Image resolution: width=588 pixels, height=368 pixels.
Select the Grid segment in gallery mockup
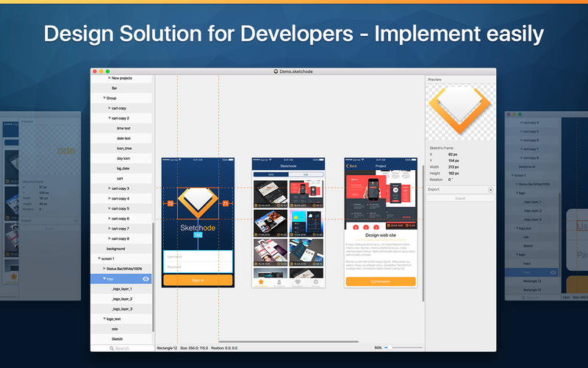(270, 174)
